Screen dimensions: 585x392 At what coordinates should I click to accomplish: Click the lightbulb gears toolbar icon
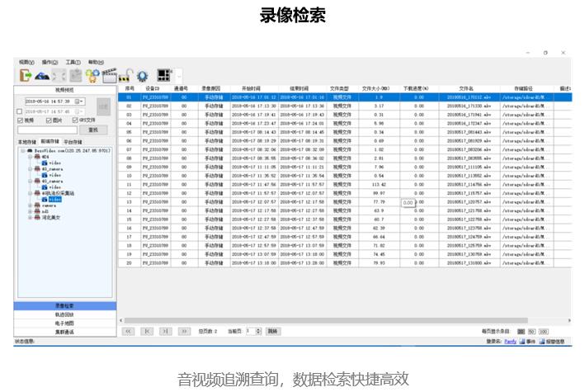tap(92, 75)
